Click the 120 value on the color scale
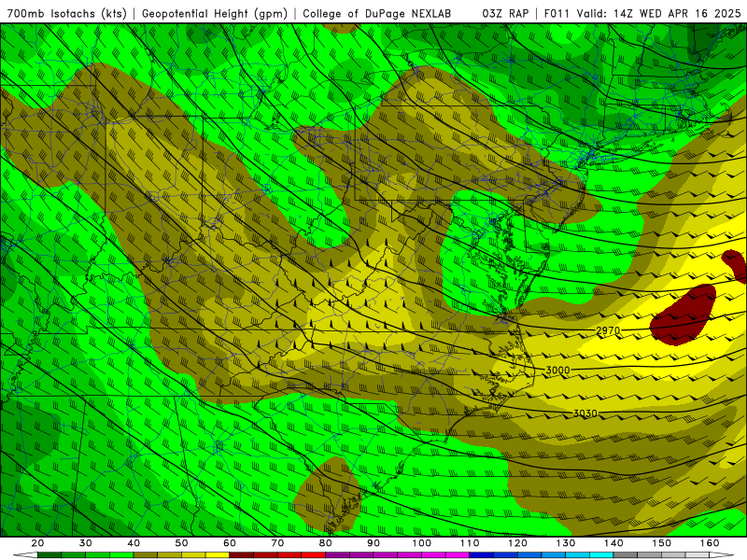This screenshot has width=747, height=560. coord(518,543)
